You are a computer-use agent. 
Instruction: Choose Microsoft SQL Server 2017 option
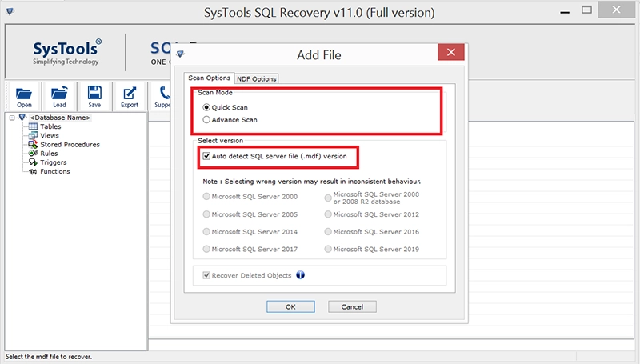coord(206,249)
